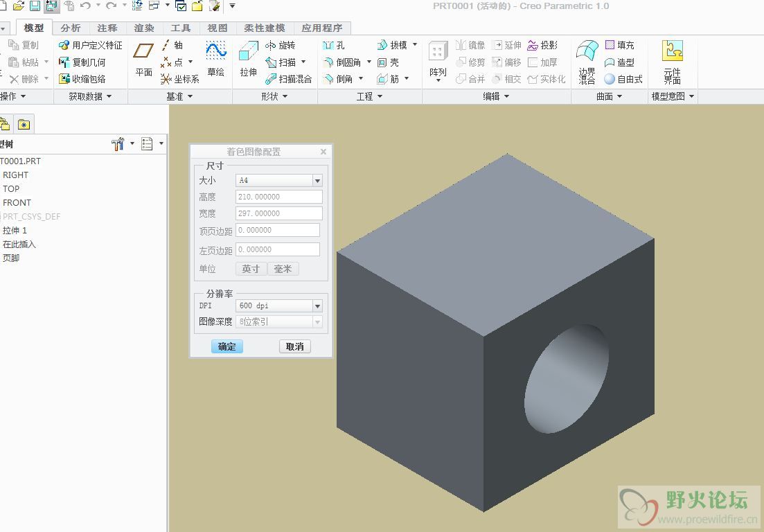This screenshot has height=532, width=764.
Task: Select the 拉伸 (Extrude) tool
Action: pyautogui.click(x=249, y=60)
